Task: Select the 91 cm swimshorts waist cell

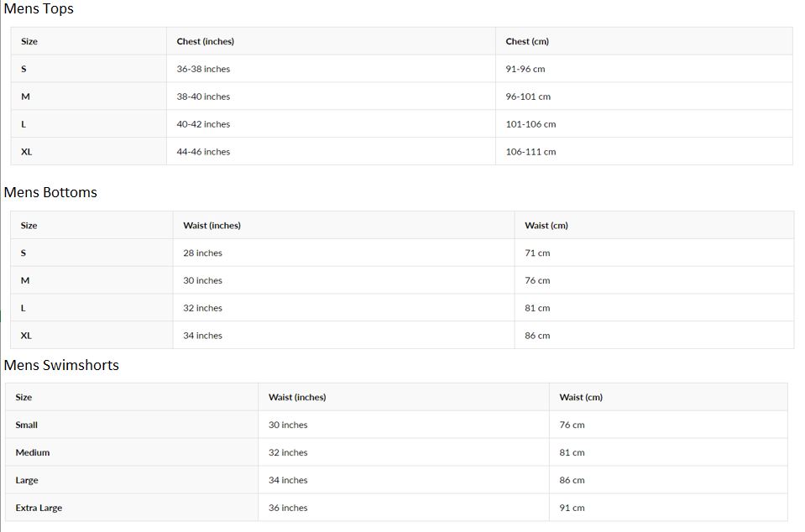Action: tap(572, 508)
